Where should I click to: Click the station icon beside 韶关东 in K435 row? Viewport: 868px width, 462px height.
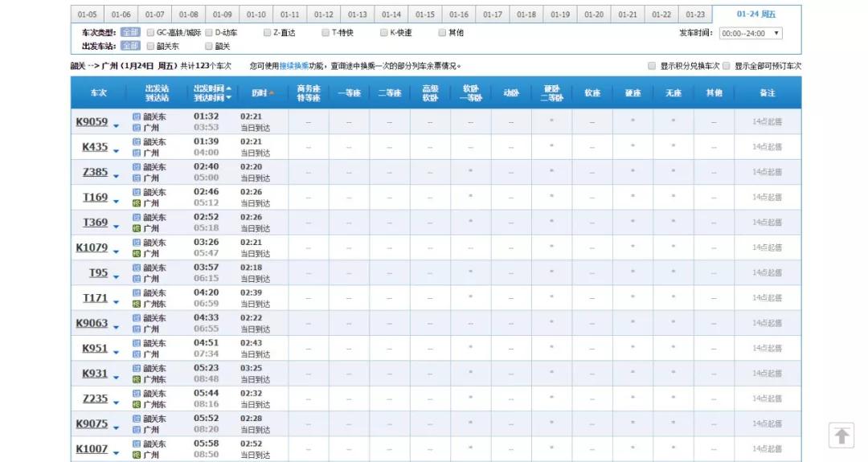[x=136, y=141]
